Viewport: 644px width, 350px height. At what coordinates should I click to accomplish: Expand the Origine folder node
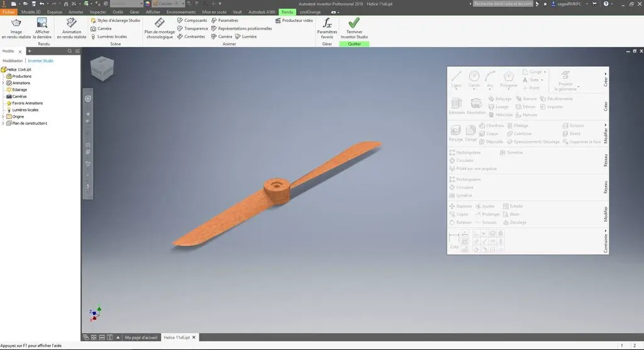pyautogui.click(x=3, y=117)
